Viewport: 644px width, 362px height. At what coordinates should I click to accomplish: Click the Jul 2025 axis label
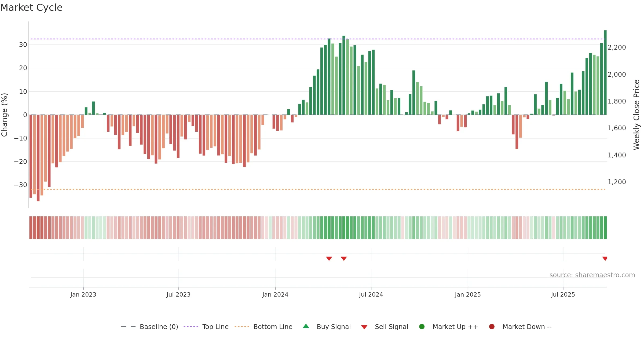pyautogui.click(x=563, y=294)
